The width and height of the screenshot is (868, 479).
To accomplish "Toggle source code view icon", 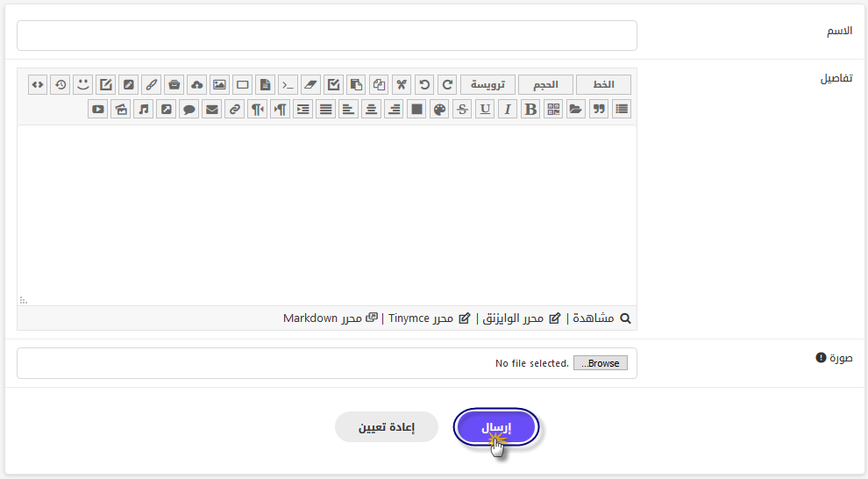I will point(38,85).
